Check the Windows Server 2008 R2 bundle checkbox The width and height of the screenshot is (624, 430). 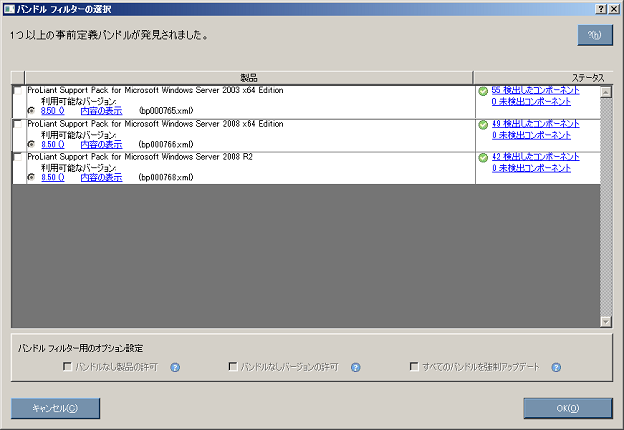click(x=18, y=157)
